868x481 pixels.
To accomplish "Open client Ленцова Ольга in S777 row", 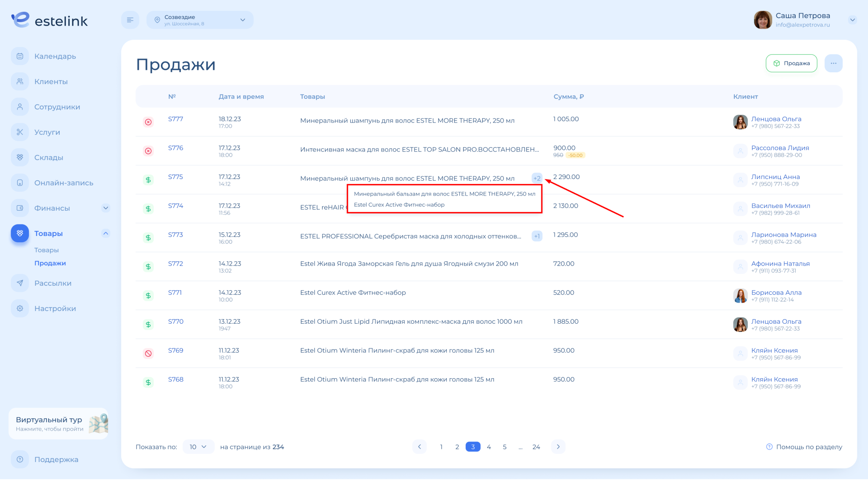I will point(776,119).
